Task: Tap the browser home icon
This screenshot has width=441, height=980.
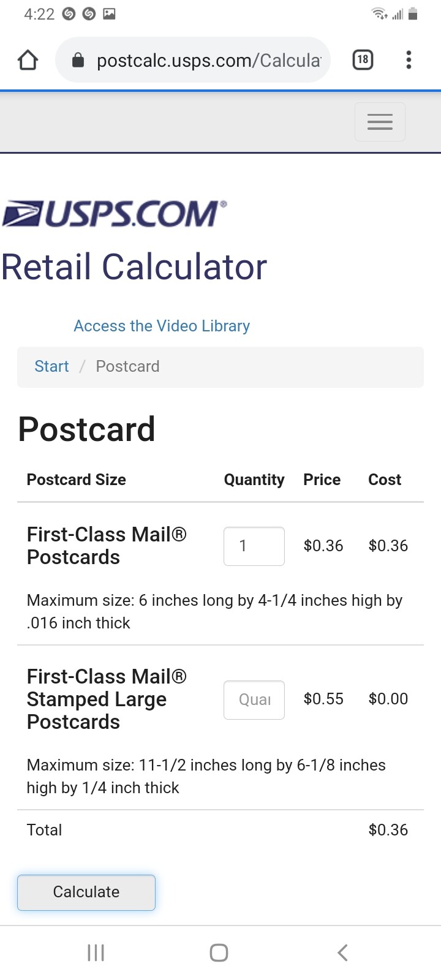Action: coord(28,60)
